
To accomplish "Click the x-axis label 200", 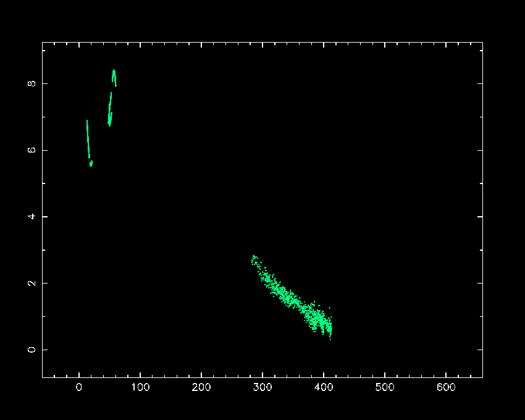I will (201, 387).
